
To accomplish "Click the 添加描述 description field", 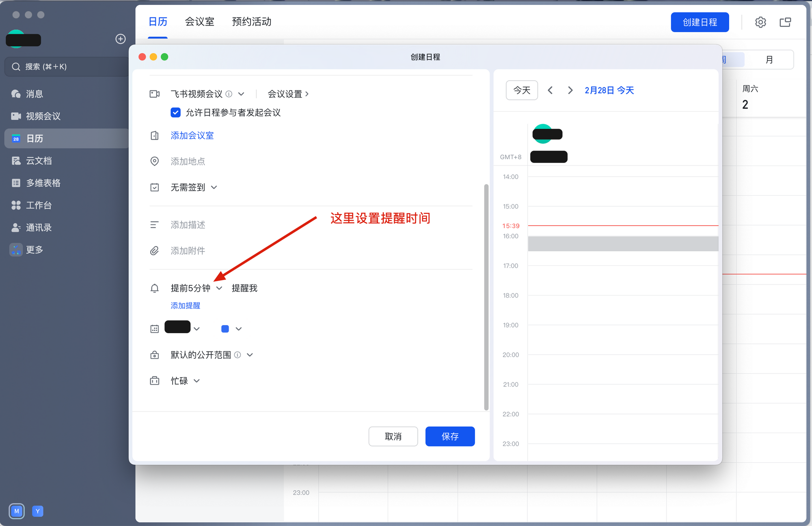I will [188, 225].
